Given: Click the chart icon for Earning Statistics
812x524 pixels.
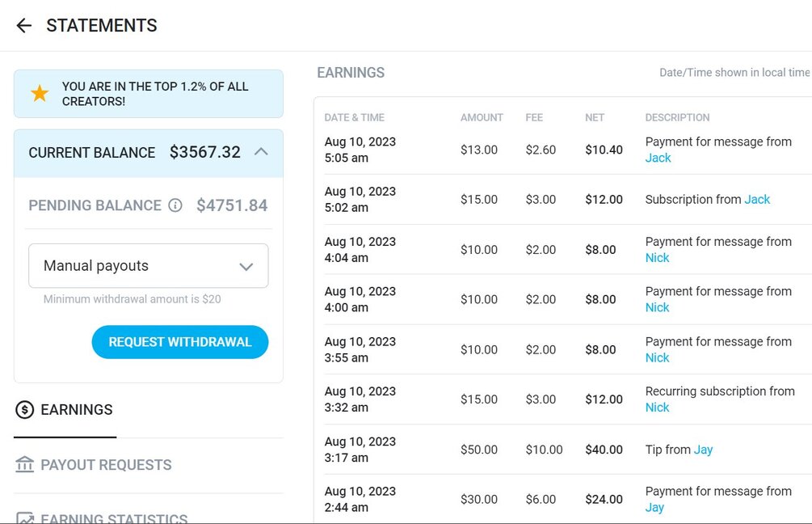Looking at the screenshot, I should [x=25, y=518].
